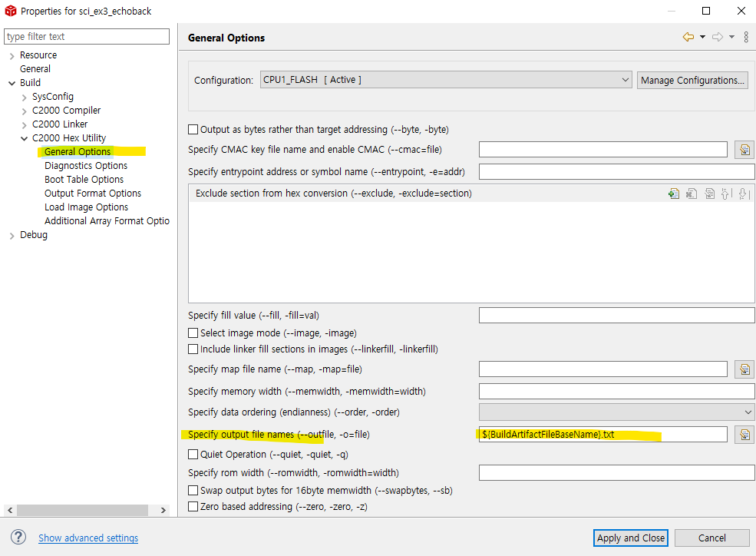Screen dimensions: 756x556
Task: Click the memory width input field
Action: pos(616,391)
